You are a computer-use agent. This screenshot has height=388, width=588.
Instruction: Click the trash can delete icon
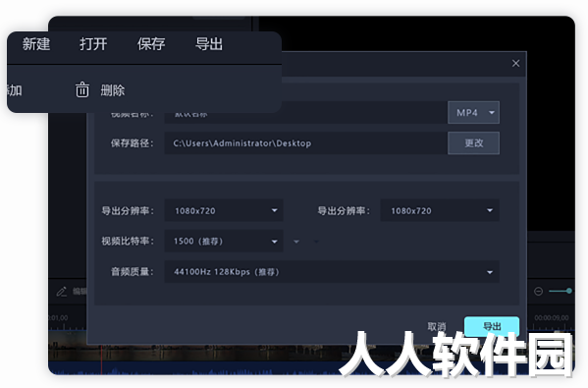(x=82, y=90)
